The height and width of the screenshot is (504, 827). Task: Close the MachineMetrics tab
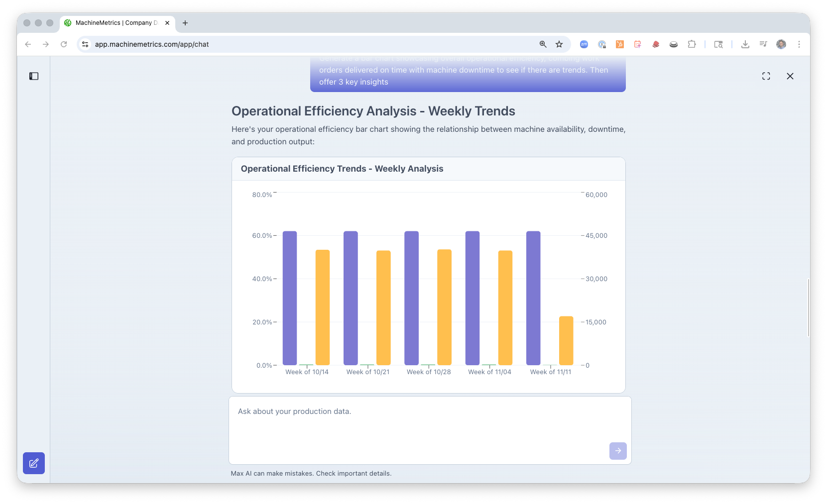coord(167,23)
